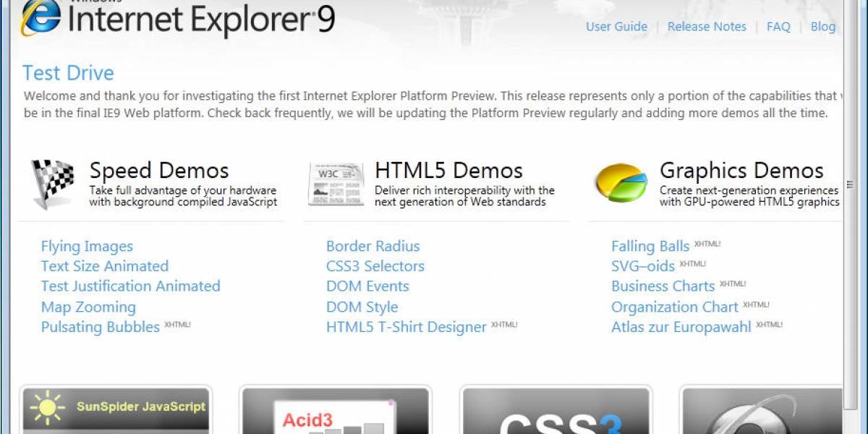The height and width of the screenshot is (434, 868).
Task: Launch the Pulsating Bubbles demo
Action: (101, 327)
